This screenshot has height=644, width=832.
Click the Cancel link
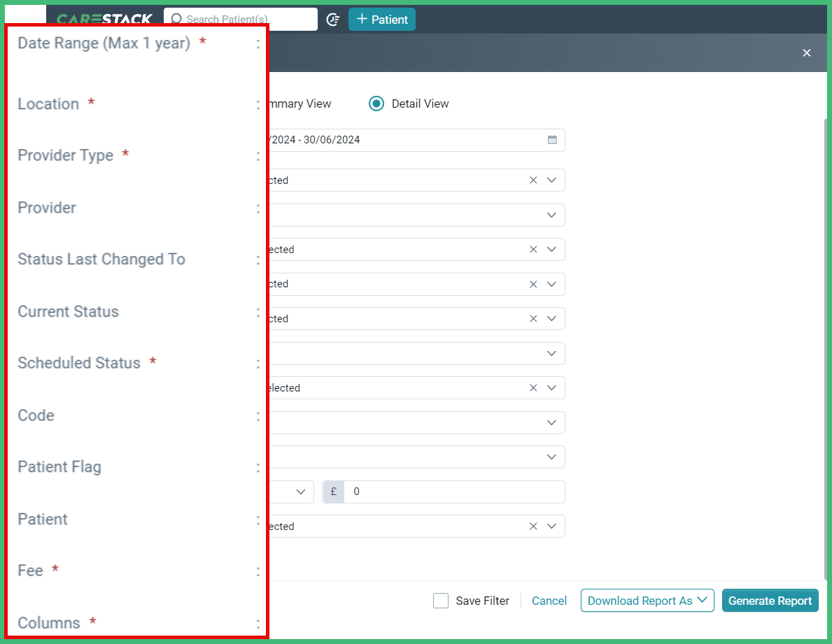(549, 601)
